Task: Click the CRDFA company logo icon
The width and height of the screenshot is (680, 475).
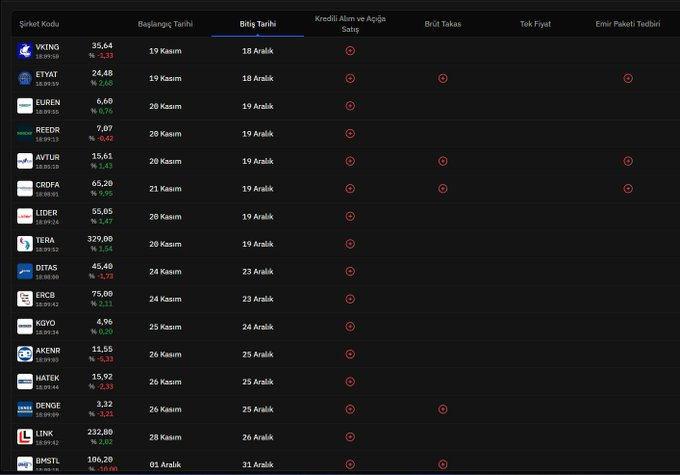Action: [x=25, y=189]
